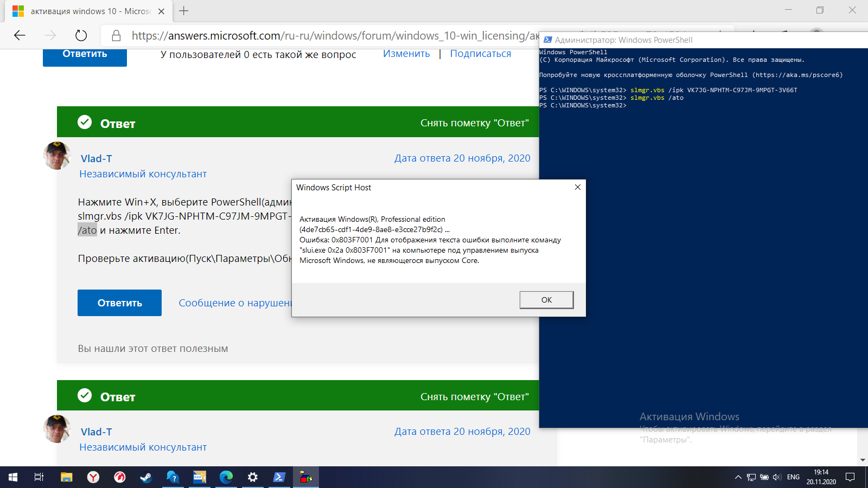Open the taskbar icon right of Get Help
The image size is (868, 488).
click(x=200, y=477)
